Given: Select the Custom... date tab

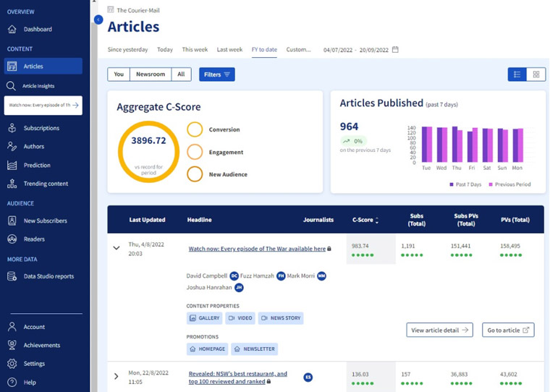Looking at the screenshot, I should point(298,49).
